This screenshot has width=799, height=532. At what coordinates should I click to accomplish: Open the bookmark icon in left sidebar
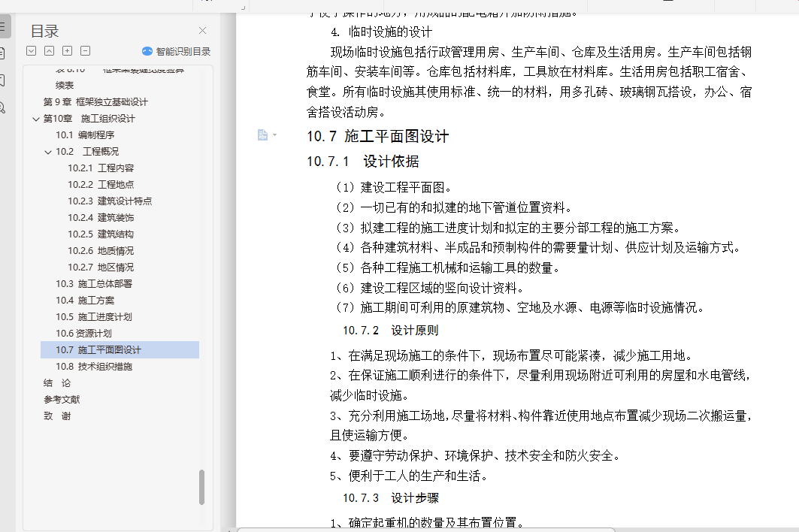coord(2,80)
